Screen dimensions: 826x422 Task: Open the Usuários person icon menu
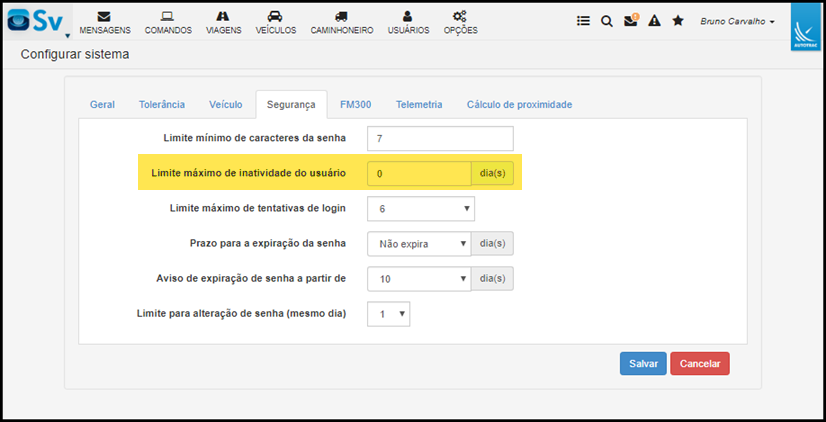(x=408, y=23)
